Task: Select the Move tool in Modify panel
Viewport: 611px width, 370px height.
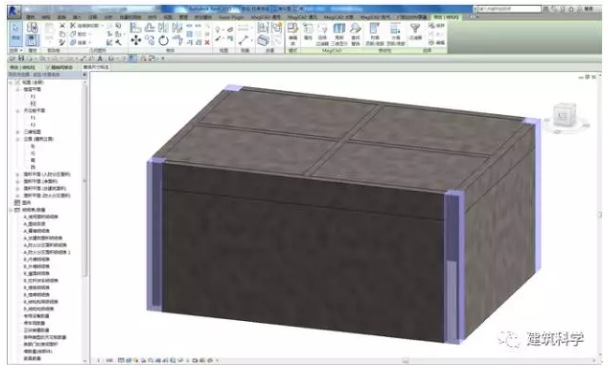Action: click(136, 40)
